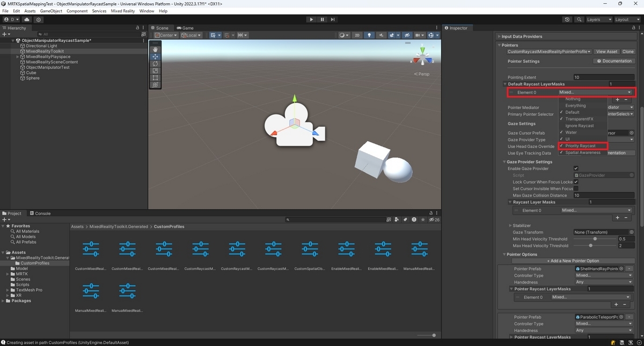Toggle Lock Cursor When Focus Locked checkbox
The width and height of the screenshot is (644, 346).
(576, 182)
